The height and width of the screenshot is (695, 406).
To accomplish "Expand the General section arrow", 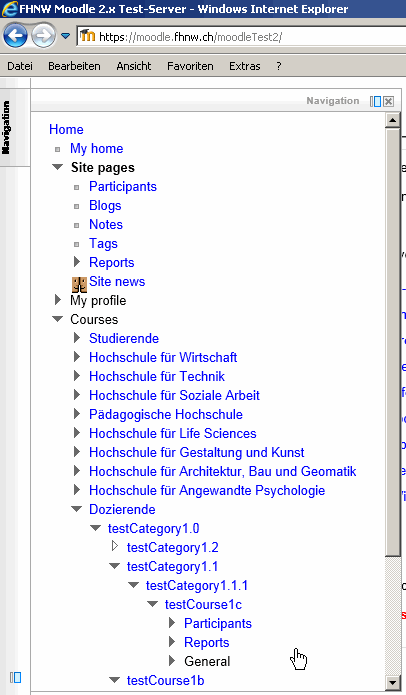I will point(172,661).
